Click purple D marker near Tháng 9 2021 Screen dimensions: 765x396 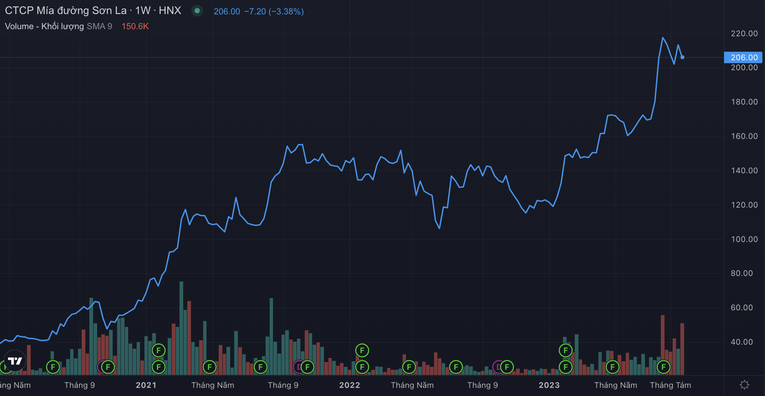(x=297, y=367)
